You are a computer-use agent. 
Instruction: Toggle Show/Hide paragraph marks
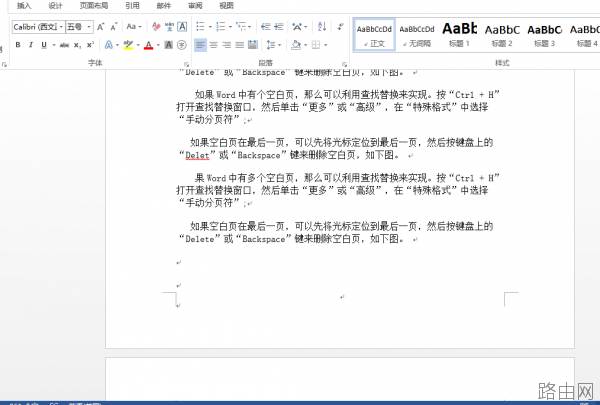340,26
